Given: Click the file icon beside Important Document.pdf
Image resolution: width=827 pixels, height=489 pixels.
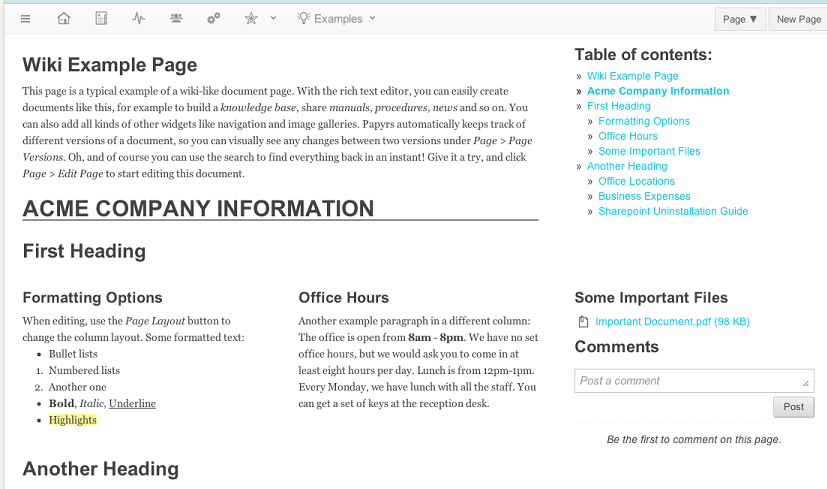Looking at the screenshot, I should (583, 321).
